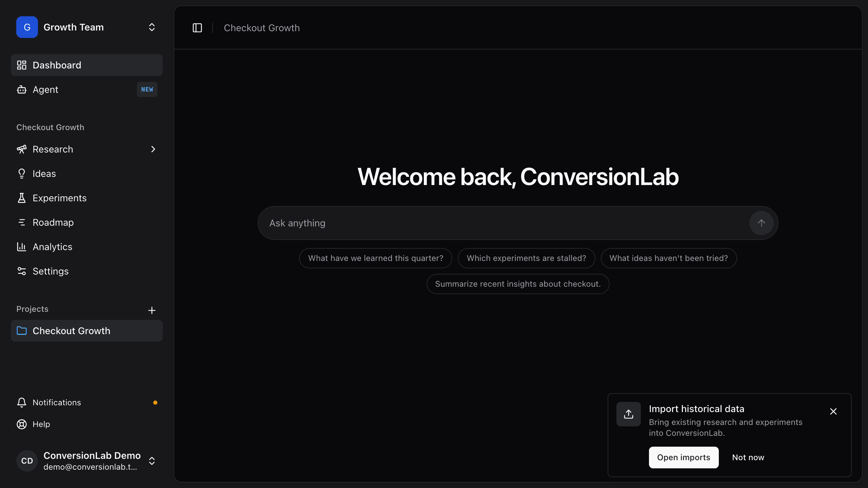Click the Research telescope icon
This screenshot has width=868, height=488.
(x=22, y=149)
